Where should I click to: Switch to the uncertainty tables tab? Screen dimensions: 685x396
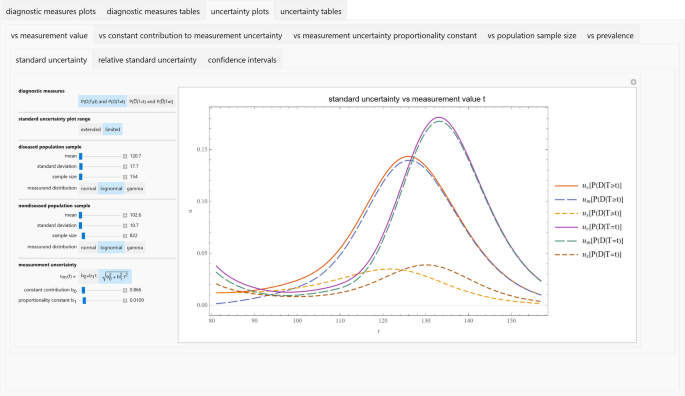(311, 11)
